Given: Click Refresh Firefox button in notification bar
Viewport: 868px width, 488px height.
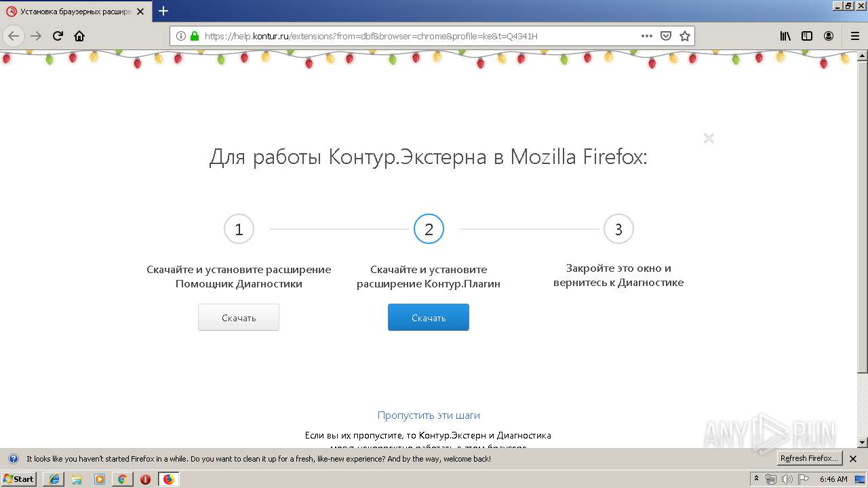Looking at the screenshot, I should (x=810, y=458).
